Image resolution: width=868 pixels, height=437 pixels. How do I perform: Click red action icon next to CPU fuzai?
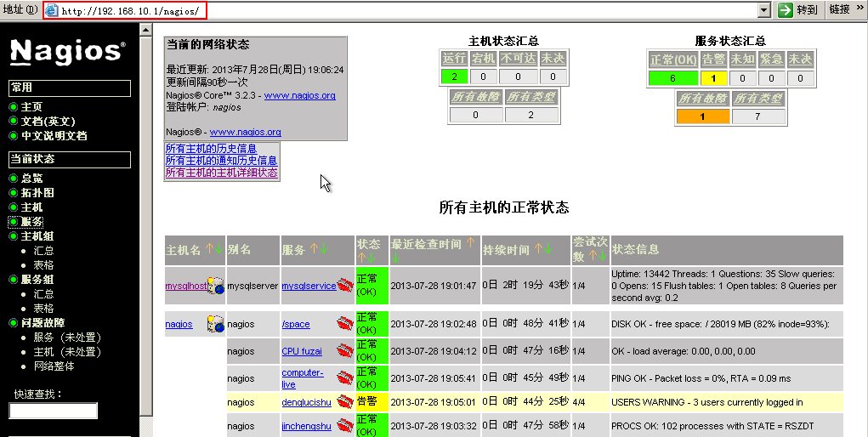[345, 350]
